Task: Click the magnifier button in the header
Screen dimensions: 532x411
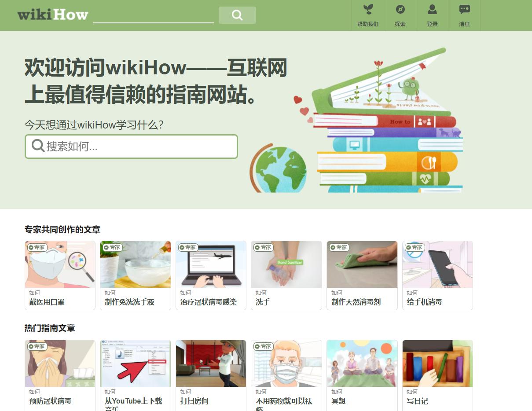Action: click(x=237, y=15)
